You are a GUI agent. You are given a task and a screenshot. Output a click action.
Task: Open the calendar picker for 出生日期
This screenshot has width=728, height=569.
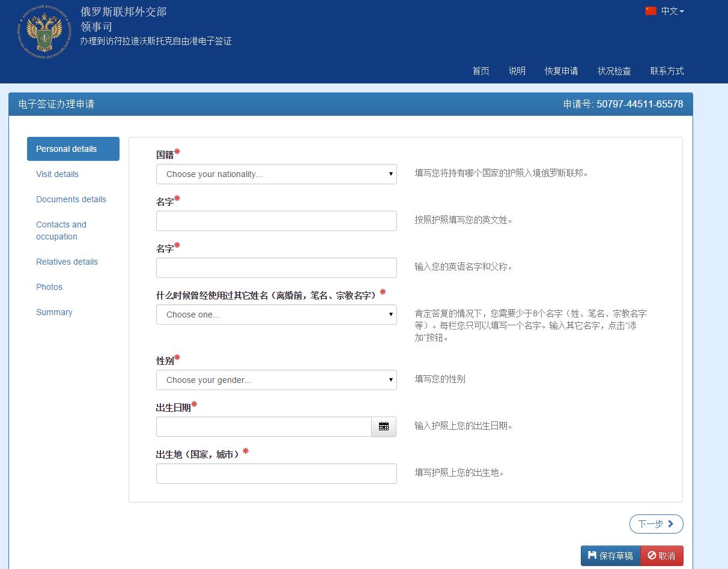click(383, 426)
